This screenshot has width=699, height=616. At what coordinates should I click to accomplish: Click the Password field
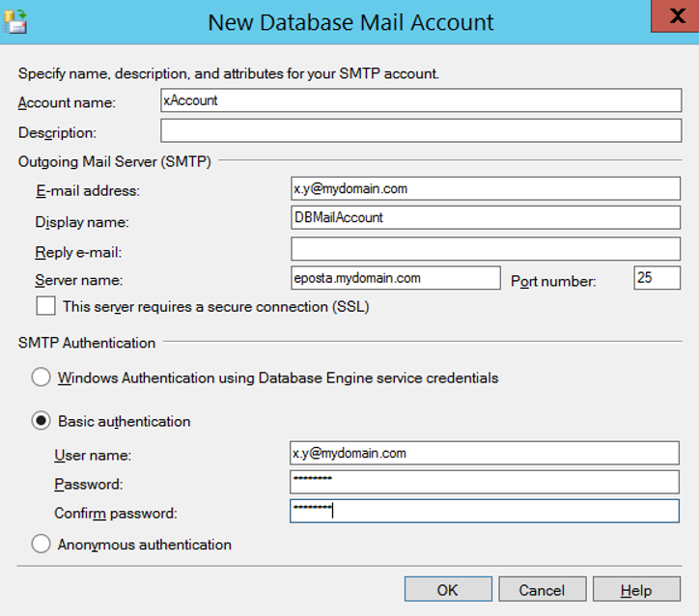click(x=485, y=482)
